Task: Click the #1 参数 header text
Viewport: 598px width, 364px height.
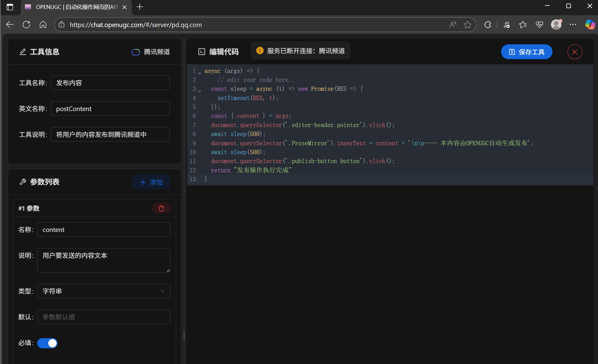Action: point(29,208)
